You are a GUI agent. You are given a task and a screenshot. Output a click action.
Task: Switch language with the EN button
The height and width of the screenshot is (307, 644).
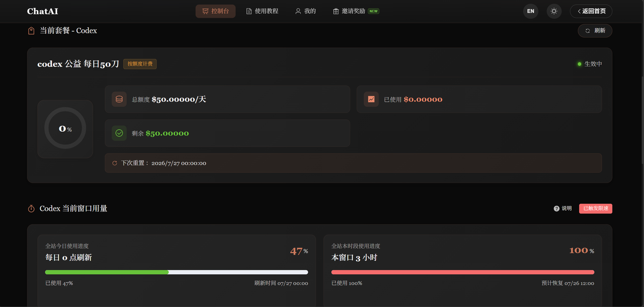point(531,11)
